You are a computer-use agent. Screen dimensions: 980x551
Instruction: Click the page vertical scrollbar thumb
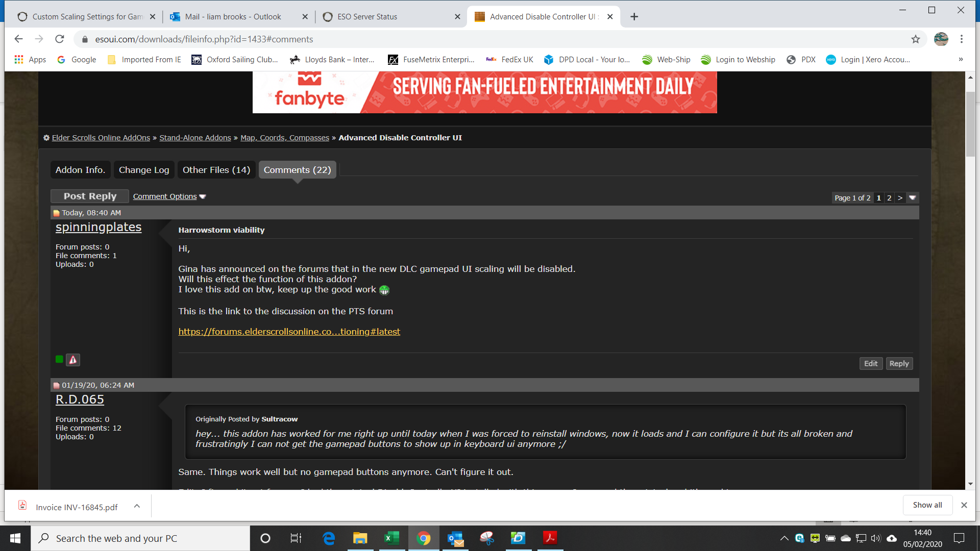click(x=970, y=124)
